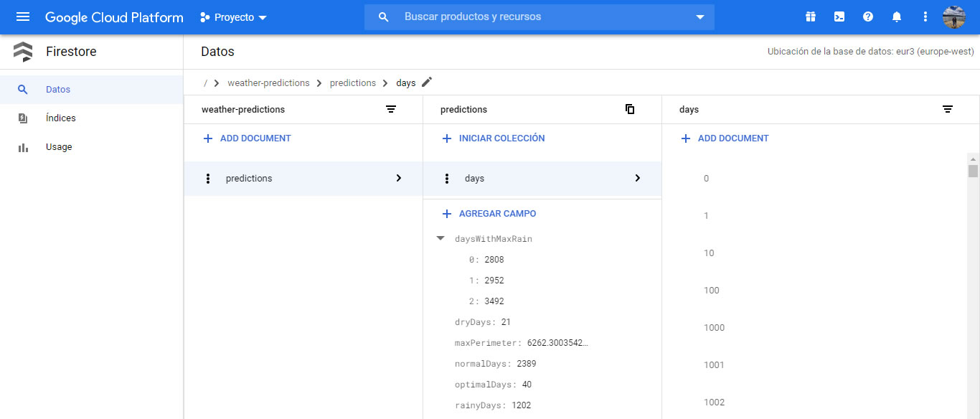Select Datos in the sidebar

(92, 90)
